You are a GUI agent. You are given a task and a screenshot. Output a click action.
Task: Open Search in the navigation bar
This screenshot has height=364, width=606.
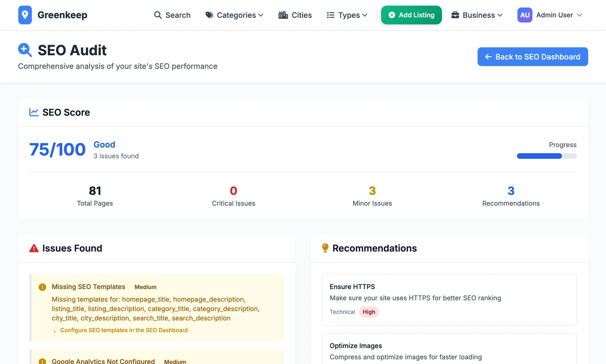coord(172,15)
